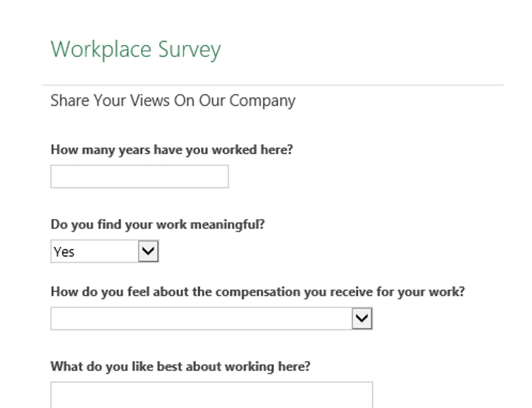Click the word 'Workplace' in the green title

(101, 49)
